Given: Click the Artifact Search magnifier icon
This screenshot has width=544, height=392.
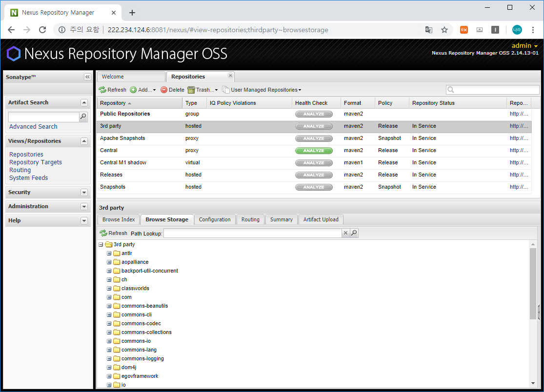Looking at the screenshot, I should pyautogui.click(x=83, y=117).
